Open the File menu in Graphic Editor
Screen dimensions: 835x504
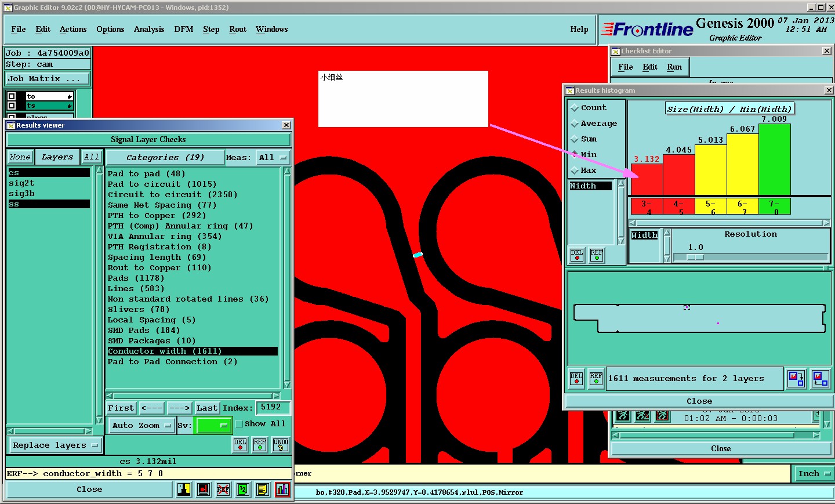pos(19,30)
